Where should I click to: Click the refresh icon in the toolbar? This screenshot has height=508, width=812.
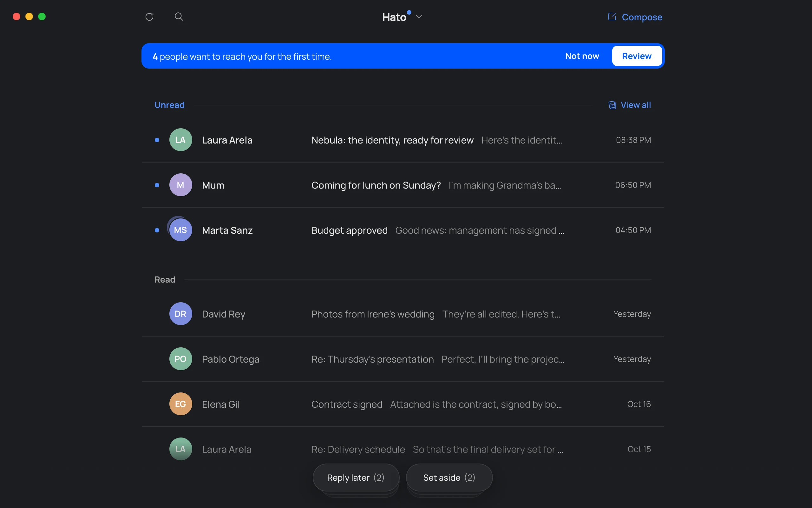pos(149,17)
